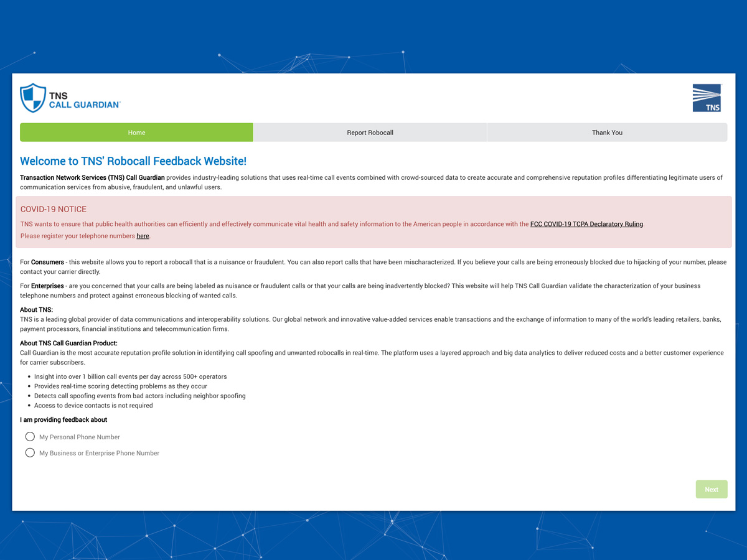Click the 'About TNS:' heading
The width and height of the screenshot is (747, 560).
coord(36,310)
